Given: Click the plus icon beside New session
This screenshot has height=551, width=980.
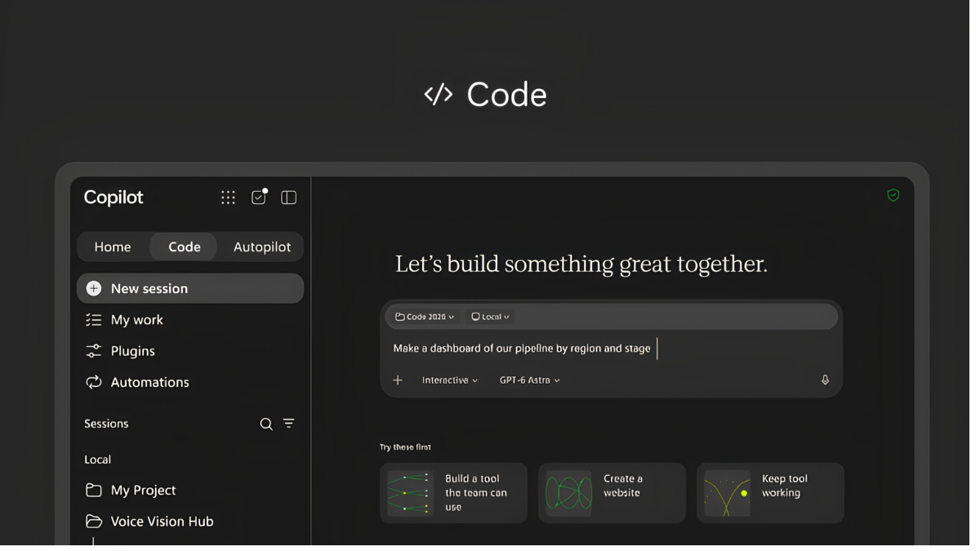Looking at the screenshot, I should coord(94,288).
